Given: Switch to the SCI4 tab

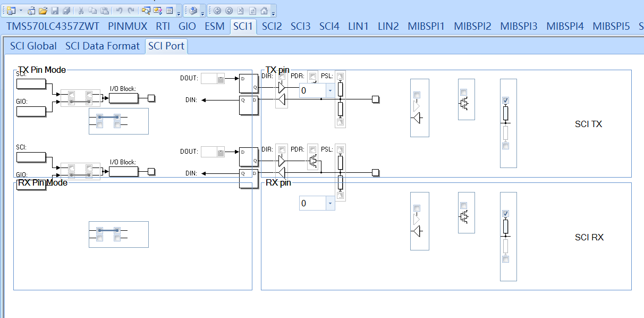Looking at the screenshot, I should pos(329,26).
